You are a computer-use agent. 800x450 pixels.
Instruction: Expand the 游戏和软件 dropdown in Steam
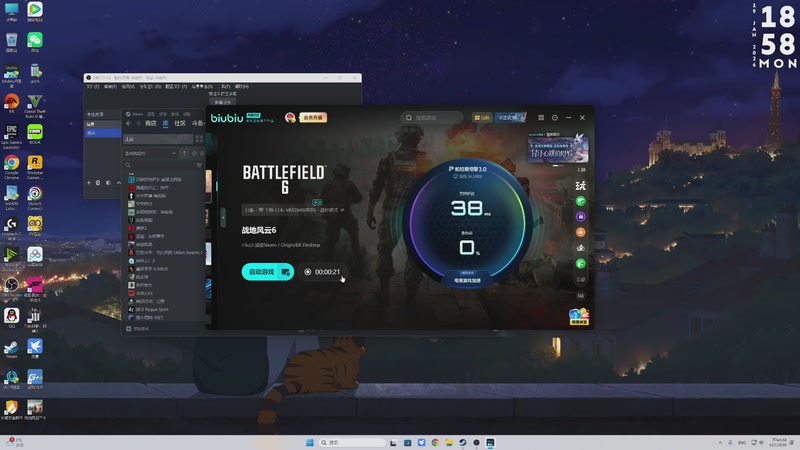pyautogui.click(x=151, y=153)
